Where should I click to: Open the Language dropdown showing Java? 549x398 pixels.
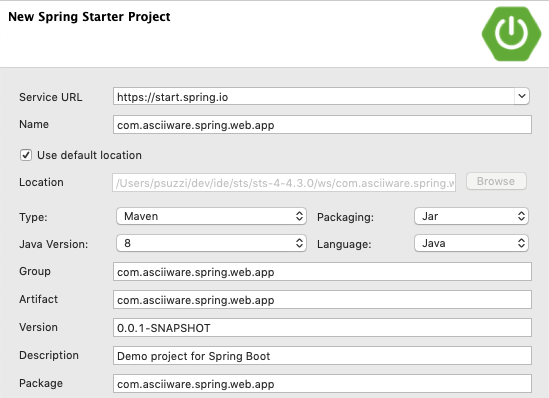coord(471,243)
